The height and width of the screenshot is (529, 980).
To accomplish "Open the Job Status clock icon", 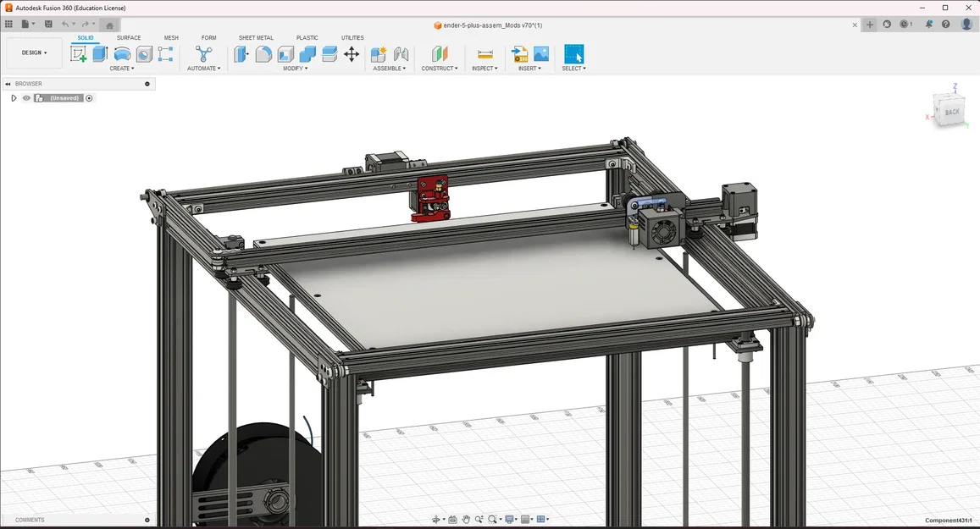I will tap(905, 25).
